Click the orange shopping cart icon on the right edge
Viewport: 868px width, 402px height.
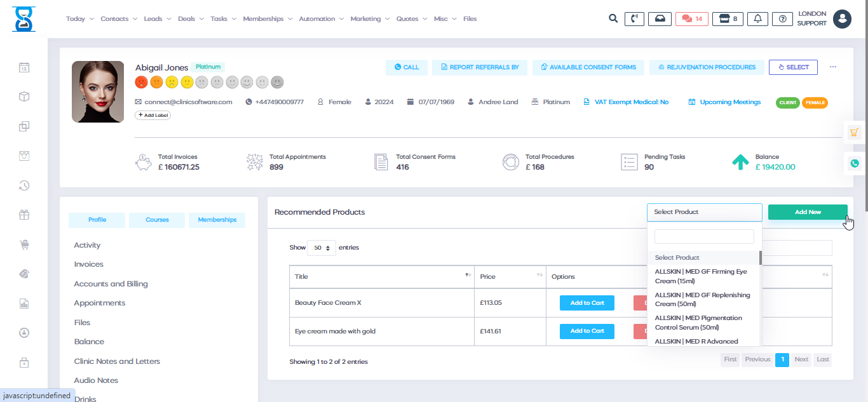[x=854, y=132]
